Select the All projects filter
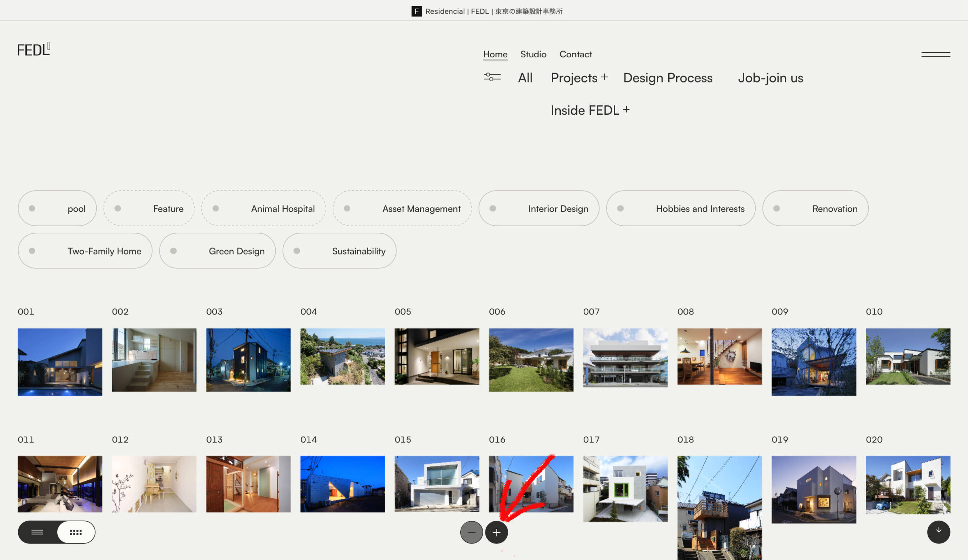The image size is (968, 560). click(x=525, y=77)
